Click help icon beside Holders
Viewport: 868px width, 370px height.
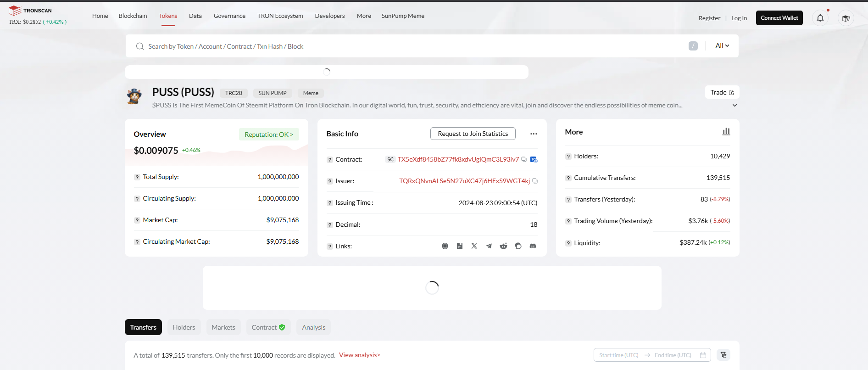[x=568, y=157]
